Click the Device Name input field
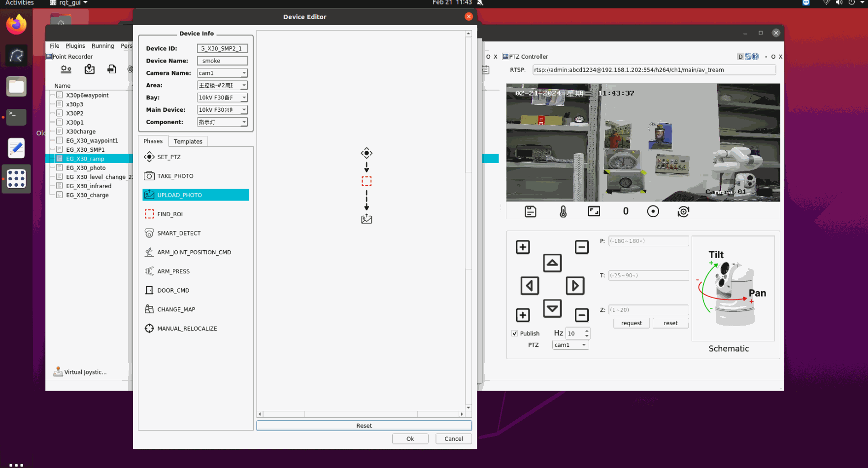868x468 pixels. (x=222, y=61)
